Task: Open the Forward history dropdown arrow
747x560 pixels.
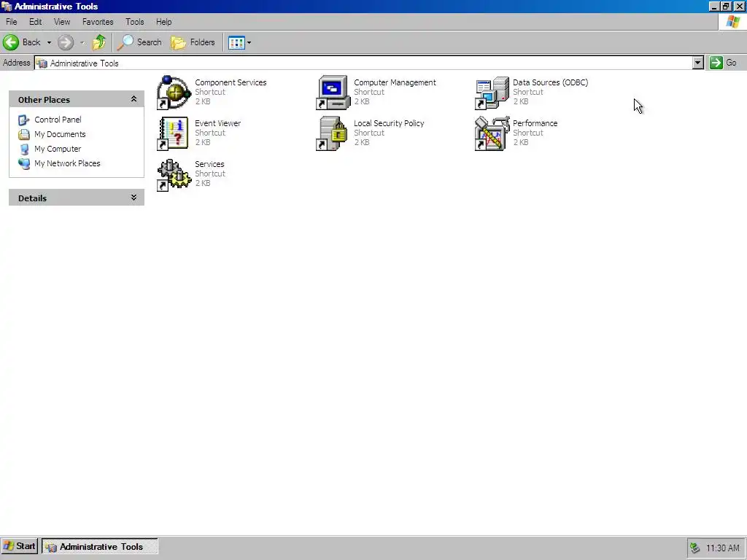Action: (82, 42)
